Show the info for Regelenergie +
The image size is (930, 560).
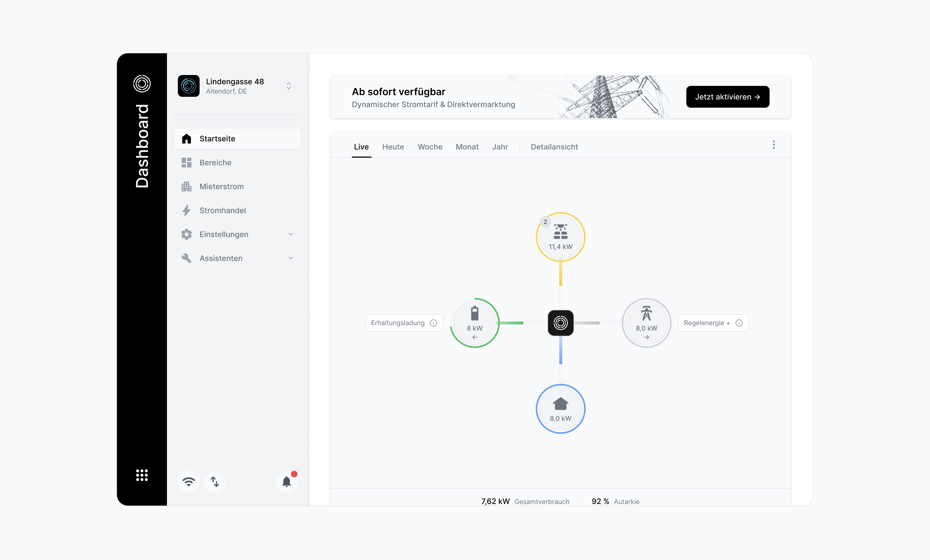739,323
